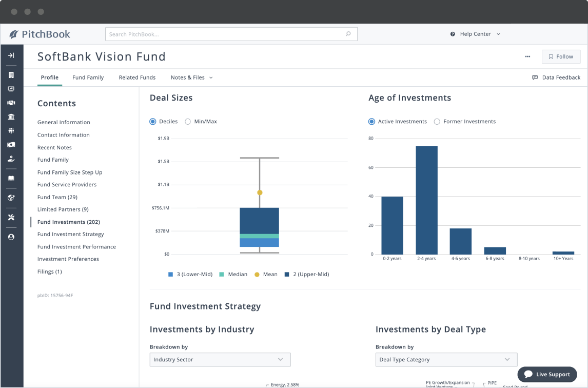588x388 pixels.
Task: Open the globe icon in sidebar
Action: [x=11, y=198]
